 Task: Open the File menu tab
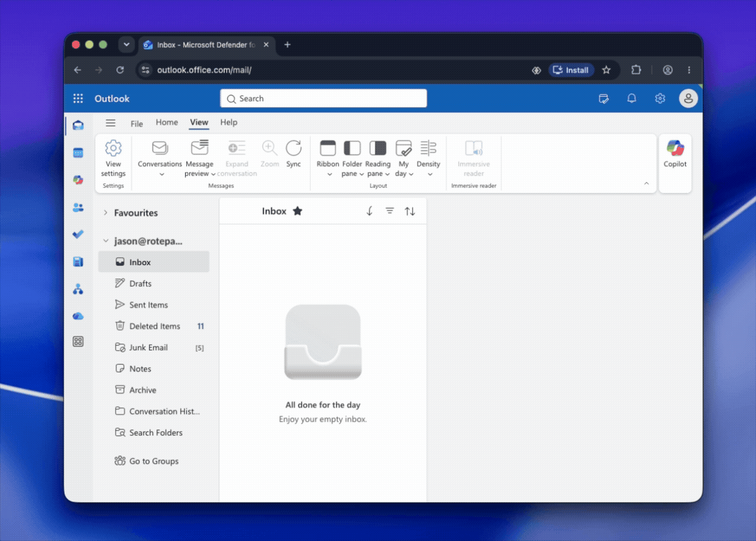[137, 123]
